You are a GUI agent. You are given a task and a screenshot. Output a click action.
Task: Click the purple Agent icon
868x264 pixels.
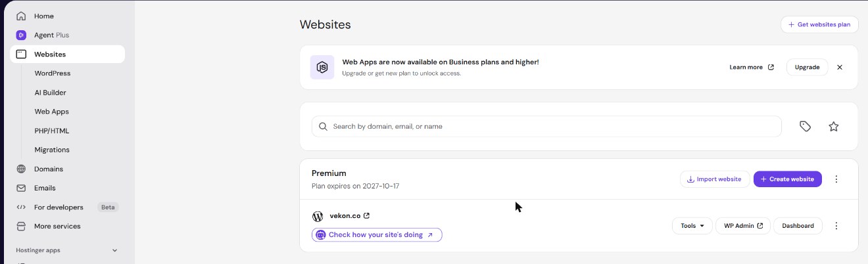pyautogui.click(x=21, y=35)
